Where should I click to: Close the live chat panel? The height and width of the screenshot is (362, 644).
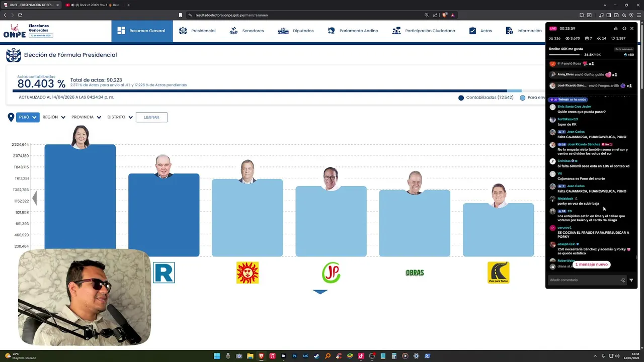pyautogui.click(x=632, y=29)
